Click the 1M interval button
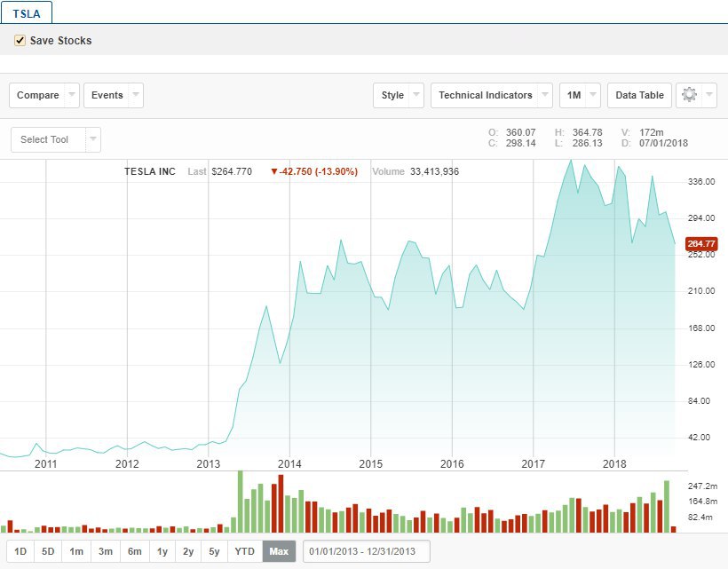The height and width of the screenshot is (569, 728). pos(574,95)
